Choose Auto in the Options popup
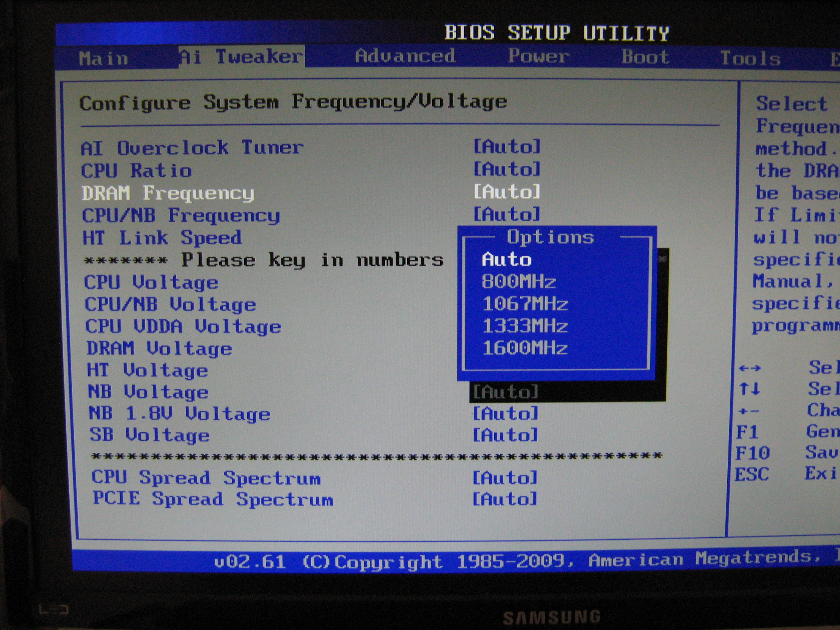840x630 pixels. tap(507, 260)
